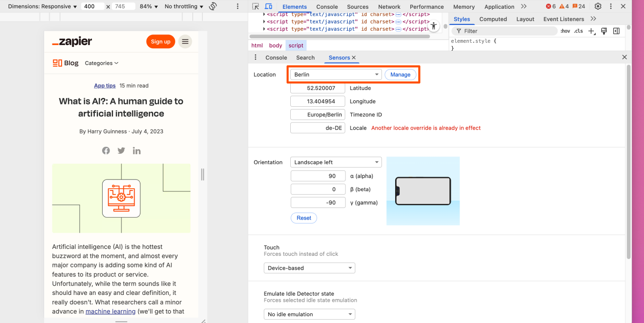
Task: Show more Styles pane tabs
Action: 593,19
